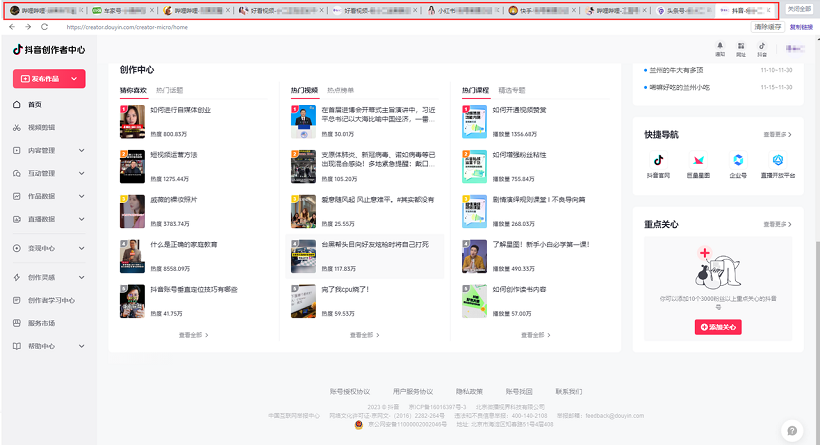This screenshot has width=820, height=445.
Task: Open the 服务市场 store icon
Action: (x=17, y=323)
